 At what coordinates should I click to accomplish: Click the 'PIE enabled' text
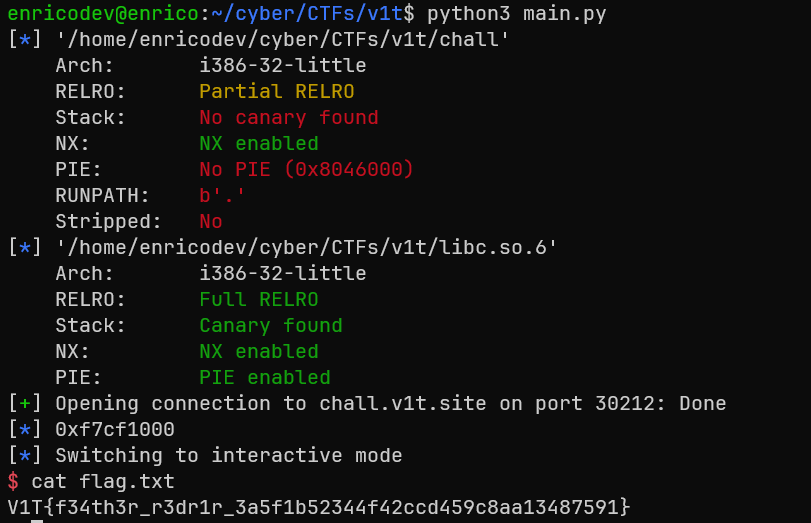coord(264,378)
